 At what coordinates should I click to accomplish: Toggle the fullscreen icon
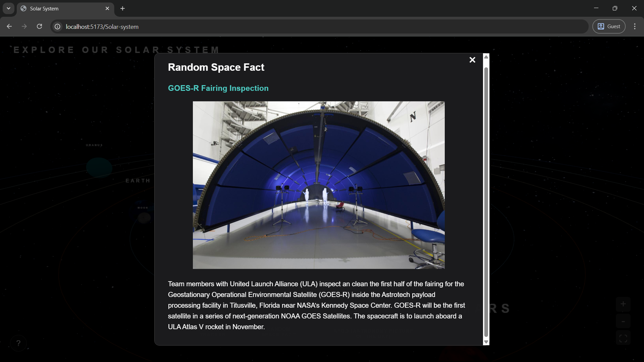click(623, 339)
